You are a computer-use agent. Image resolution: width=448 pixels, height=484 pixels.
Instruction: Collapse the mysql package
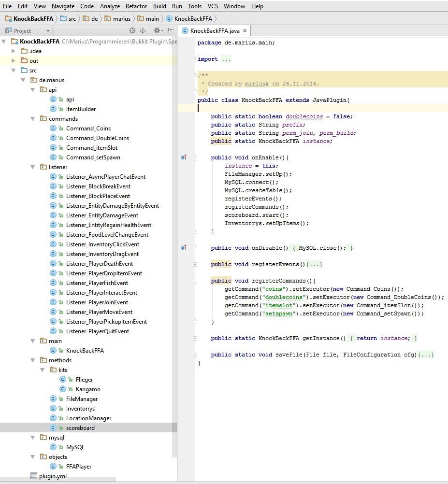click(33, 438)
